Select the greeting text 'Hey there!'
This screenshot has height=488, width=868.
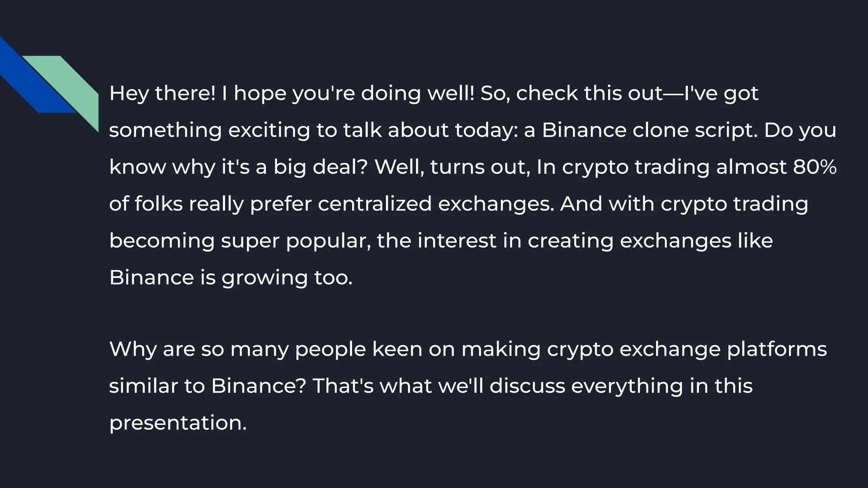tap(162, 93)
